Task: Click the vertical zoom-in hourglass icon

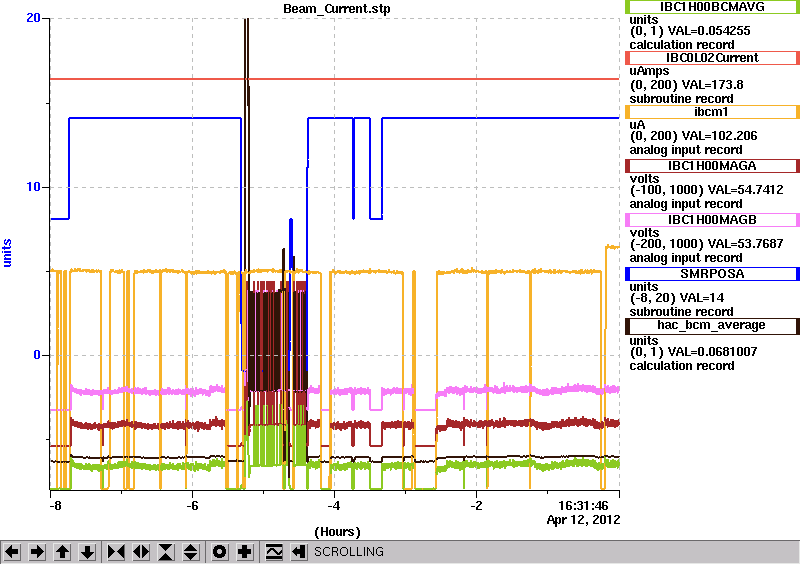Action: tap(166, 552)
